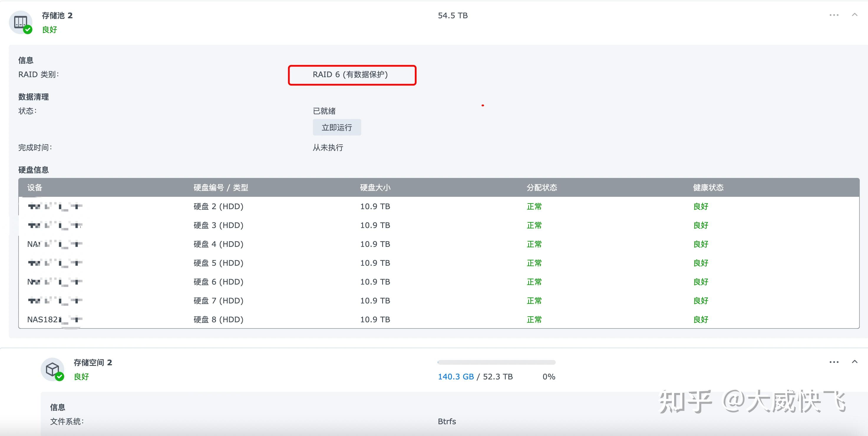
Task: Click the 存储空间 2 title
Action: 93,363
